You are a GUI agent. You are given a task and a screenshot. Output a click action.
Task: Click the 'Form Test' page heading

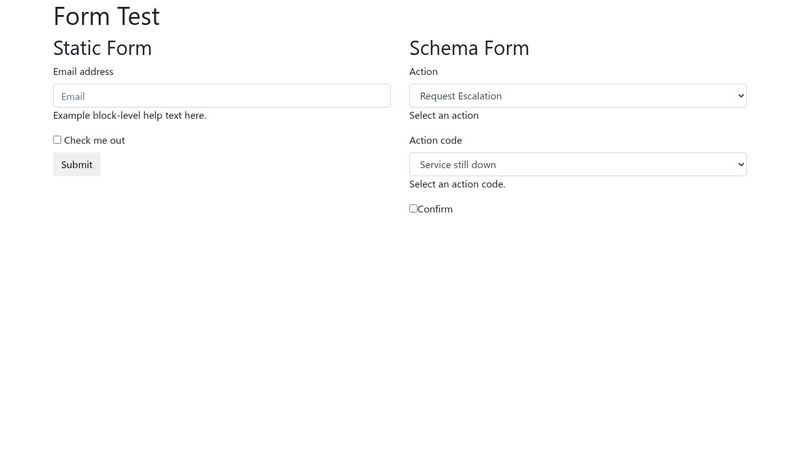[x=106, y=17]
